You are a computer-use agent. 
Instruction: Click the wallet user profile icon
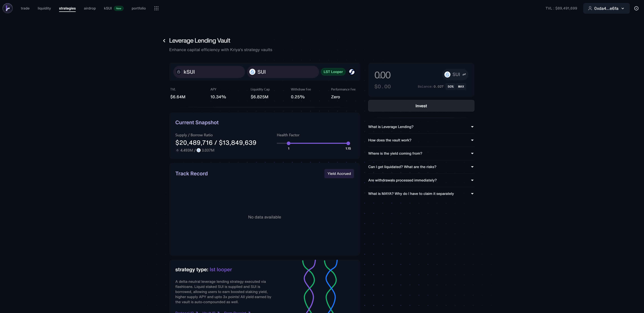590,8
